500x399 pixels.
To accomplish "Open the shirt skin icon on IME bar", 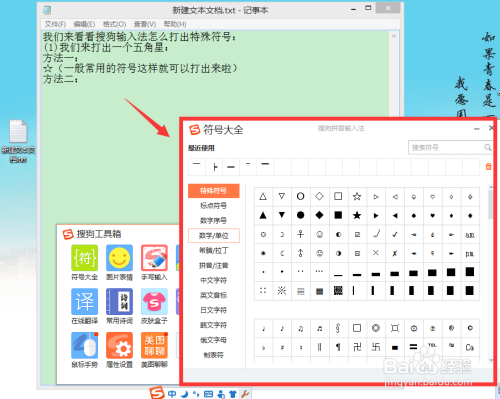I will pos(233,394).
